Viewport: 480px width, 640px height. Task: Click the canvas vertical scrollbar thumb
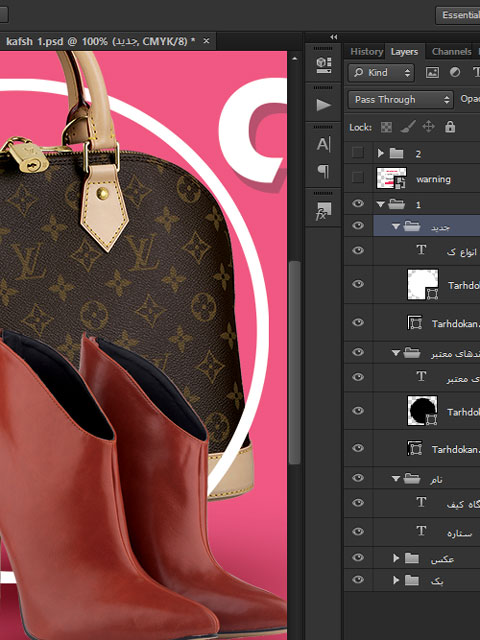[295, 362]
